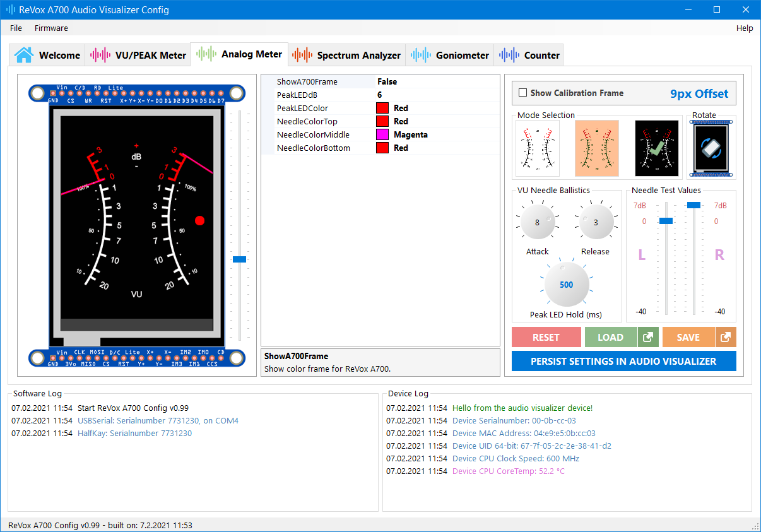Click the right channel needle test slider
The width and height of the screenshot is (761, 532).
pyautogui.click(x=693, y=204)
